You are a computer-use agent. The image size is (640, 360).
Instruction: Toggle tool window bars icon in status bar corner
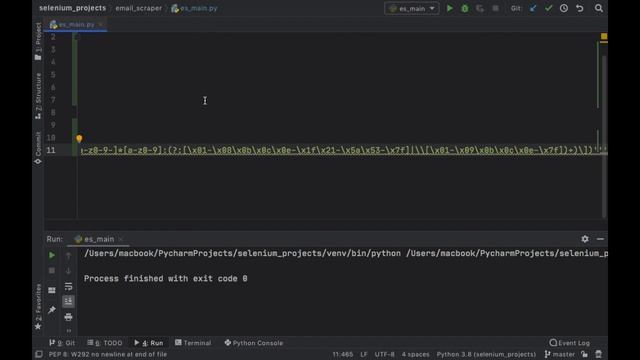(39, 354)
